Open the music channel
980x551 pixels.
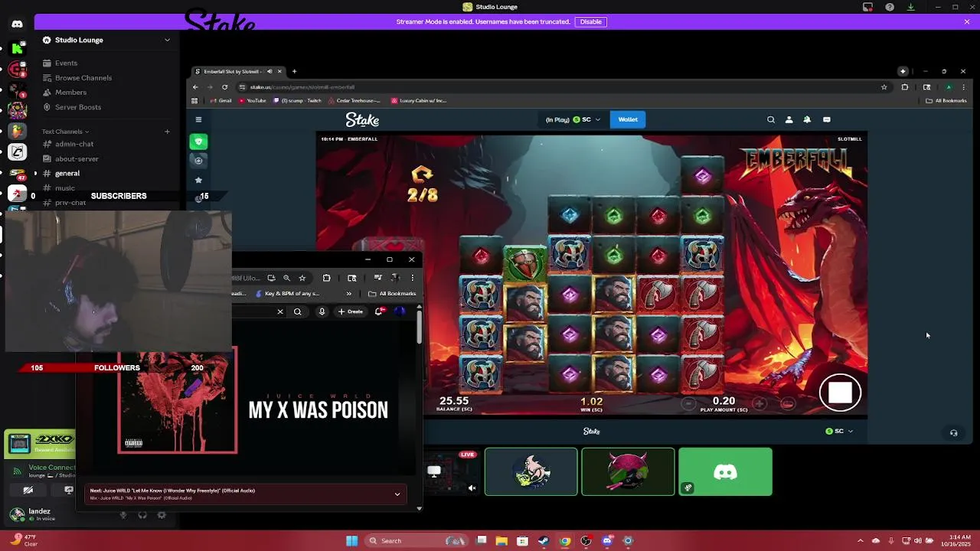106,187
